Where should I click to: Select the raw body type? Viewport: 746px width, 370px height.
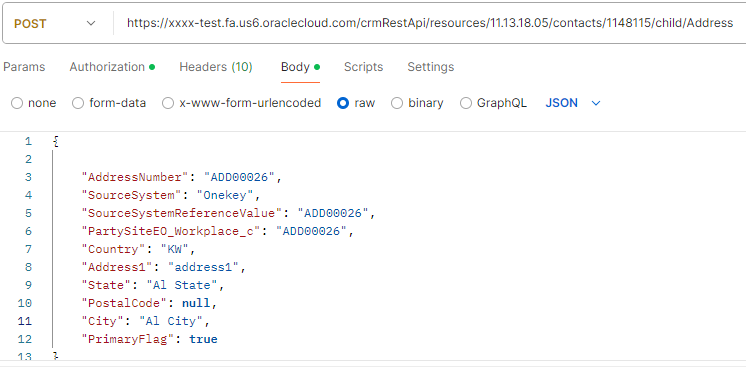pos(356,103)
